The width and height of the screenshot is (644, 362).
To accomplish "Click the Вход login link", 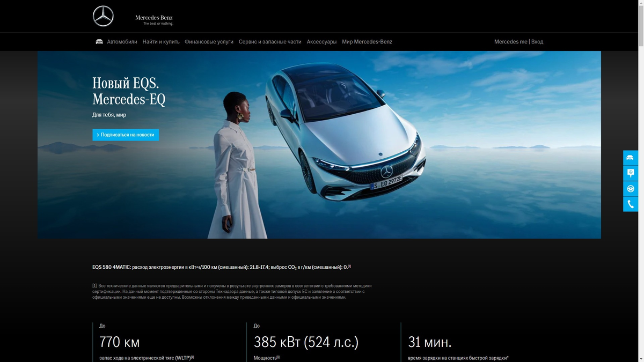I will pyautogui.click(x=537, y=42).
